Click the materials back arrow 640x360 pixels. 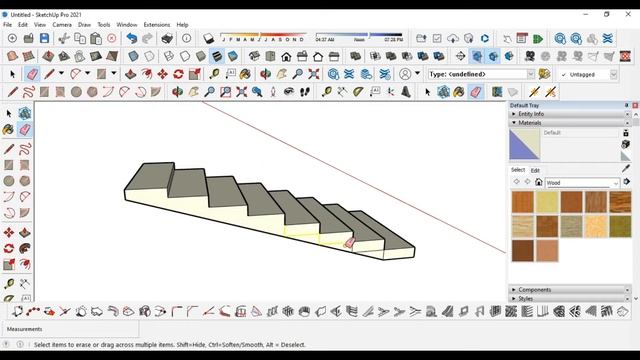(517, 182)
